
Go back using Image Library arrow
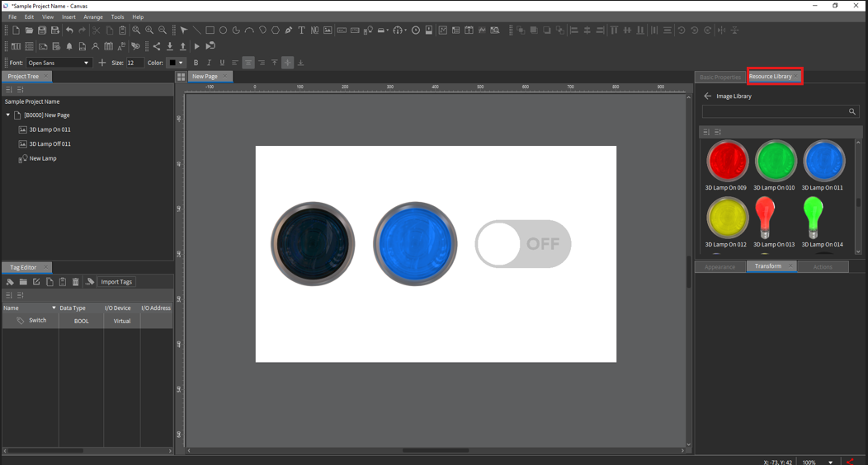point(707,96)
